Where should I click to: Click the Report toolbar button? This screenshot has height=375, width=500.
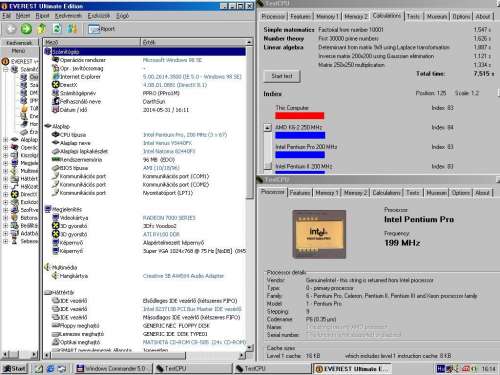click(102, 29)
